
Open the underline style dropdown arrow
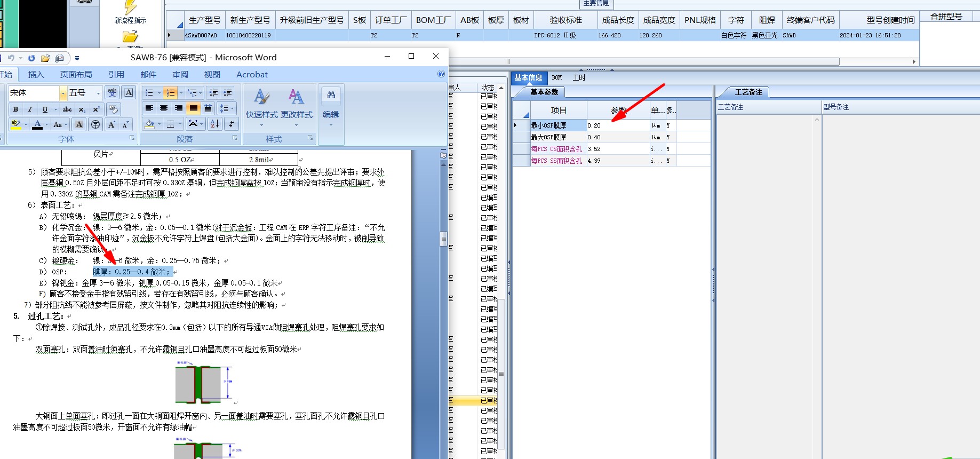(x=54, y=109)
